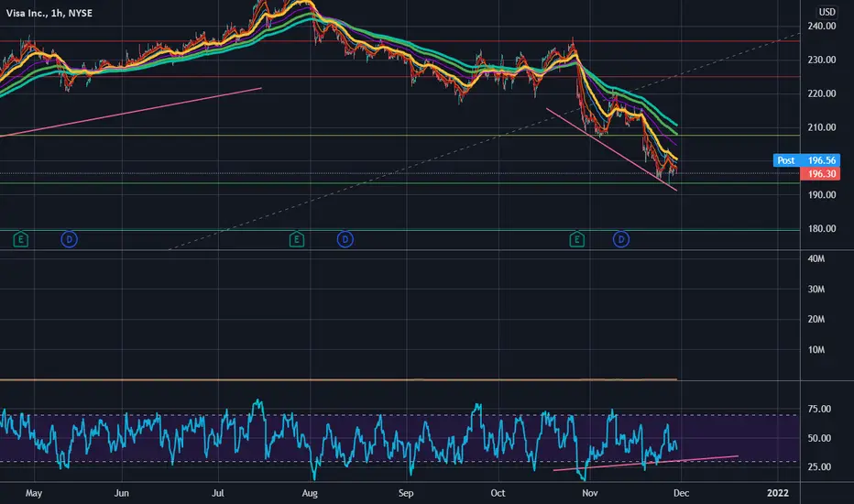The width and height of the screenshot is (854, 504).
Task: Click the 20M volume axis label
Action: tap(816, 319)
